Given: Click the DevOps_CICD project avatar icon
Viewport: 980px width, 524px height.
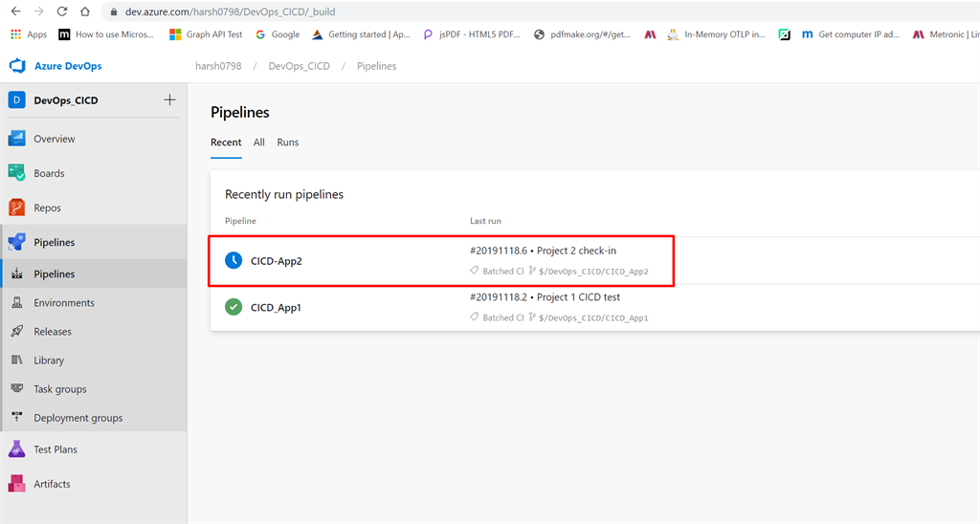Looking at the screenshot, I should tap(17, 100).
